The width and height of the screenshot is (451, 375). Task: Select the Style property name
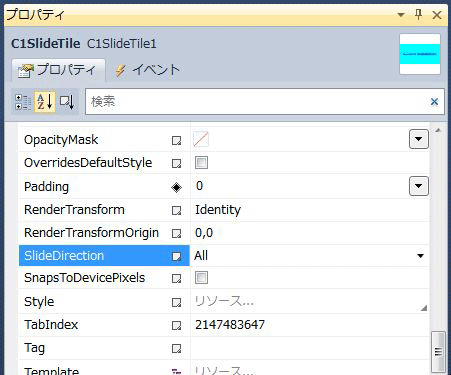(39, 302)
